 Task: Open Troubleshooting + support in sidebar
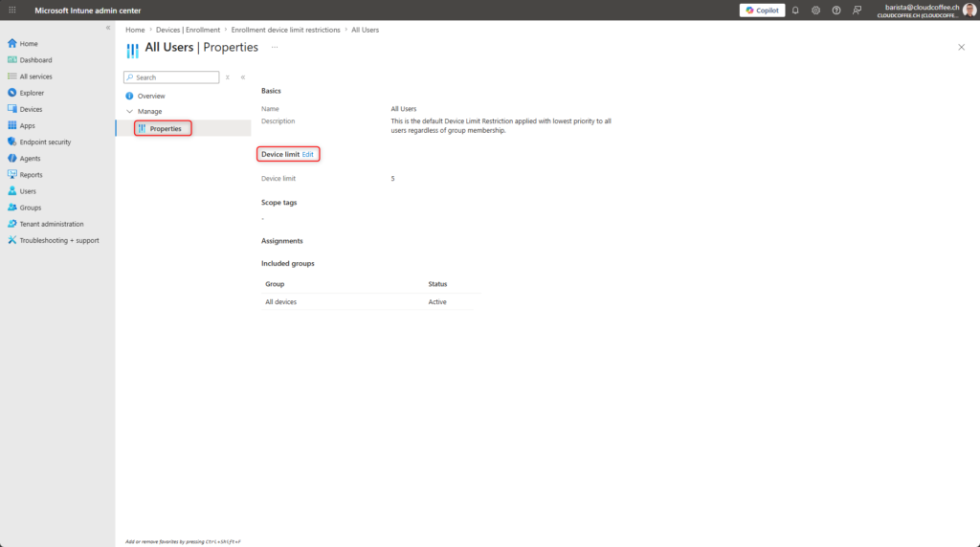click(x=57, y=240)
